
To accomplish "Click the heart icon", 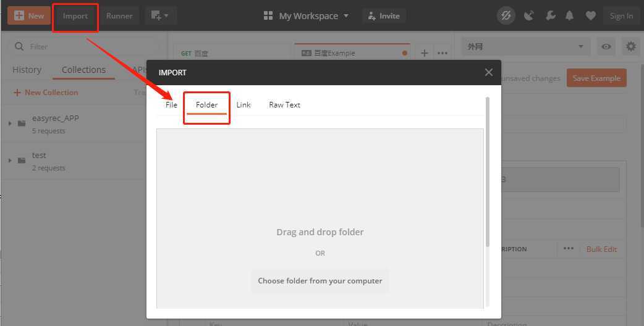I will (x=591, y=16).
